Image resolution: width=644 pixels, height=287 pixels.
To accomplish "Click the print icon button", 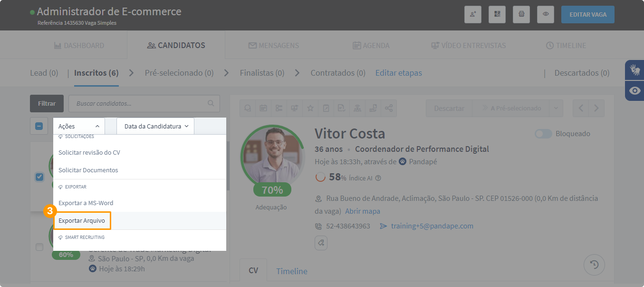I will pos(521,14).
